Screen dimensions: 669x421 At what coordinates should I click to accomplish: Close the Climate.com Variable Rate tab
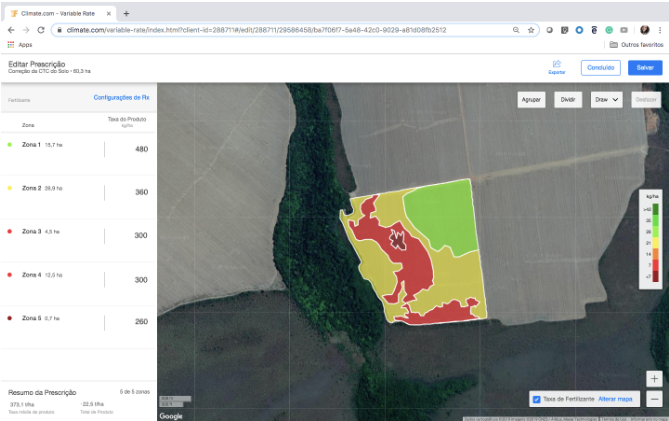click(109, 14)
